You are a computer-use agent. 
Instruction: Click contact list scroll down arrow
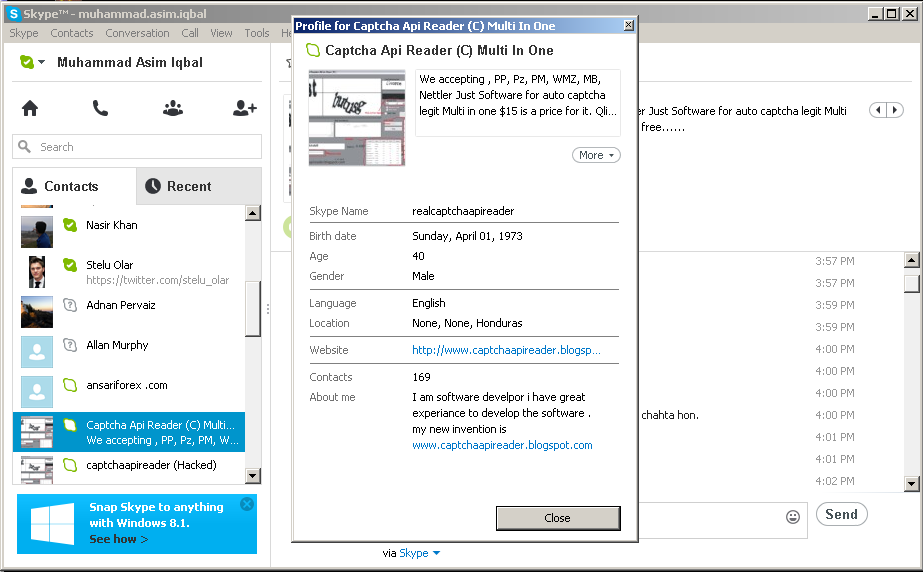coord(253,475)
